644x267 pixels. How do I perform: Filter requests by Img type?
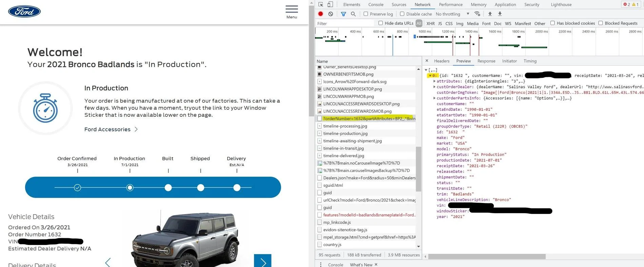460,23
